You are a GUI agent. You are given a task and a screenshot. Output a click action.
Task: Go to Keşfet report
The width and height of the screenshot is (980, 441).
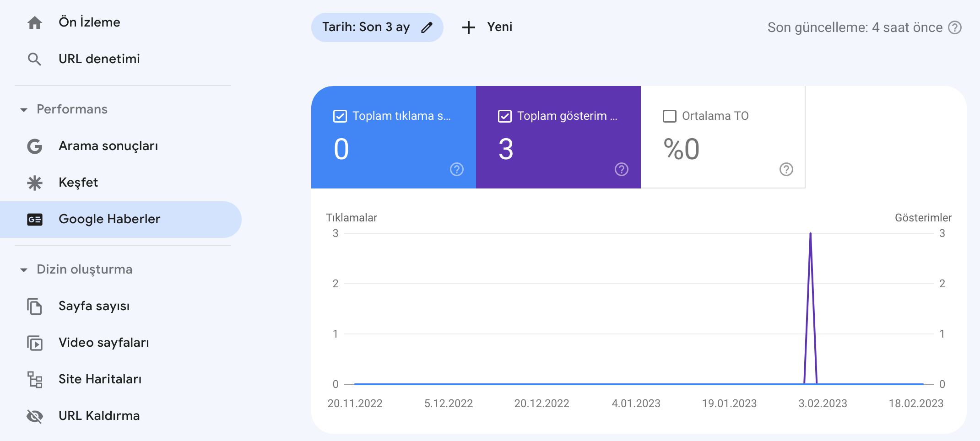pos(121,183)
